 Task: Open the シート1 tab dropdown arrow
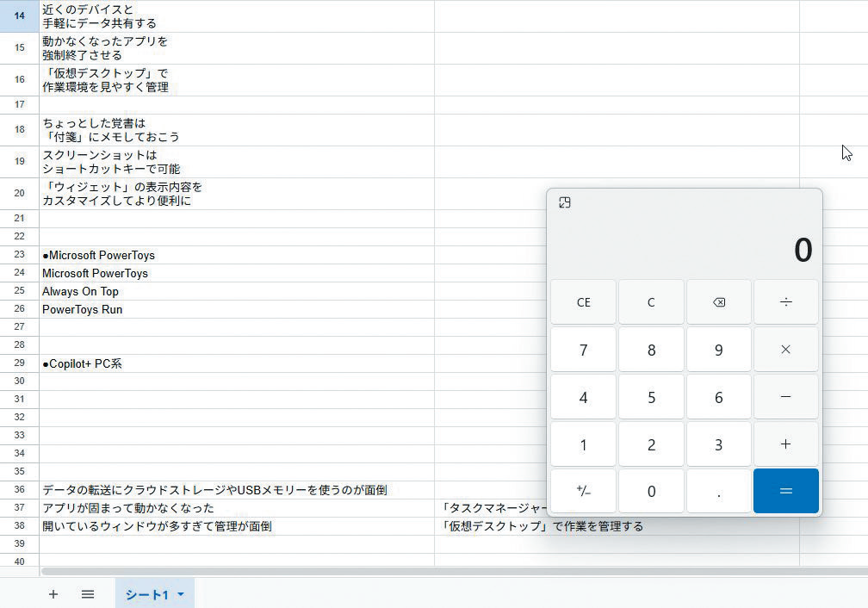point(180,594)
